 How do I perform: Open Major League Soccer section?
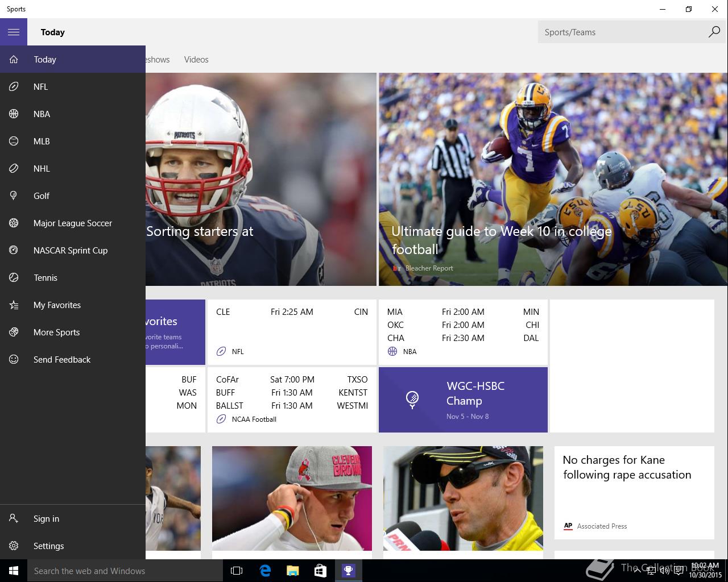click(73, 223)
